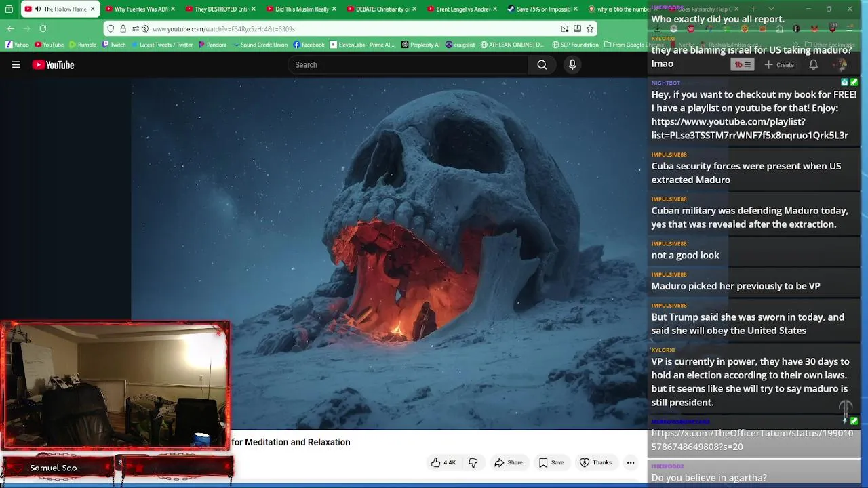Open the TubeBuddy menu icon
This screenshot has height=488, width=868.
tap(743, 65)
